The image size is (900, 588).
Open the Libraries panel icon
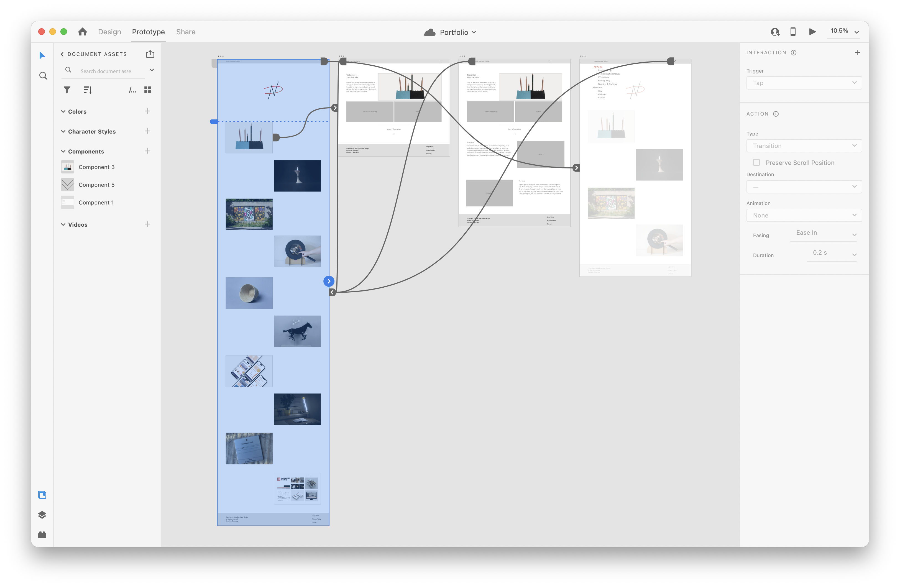click(42, 495)
